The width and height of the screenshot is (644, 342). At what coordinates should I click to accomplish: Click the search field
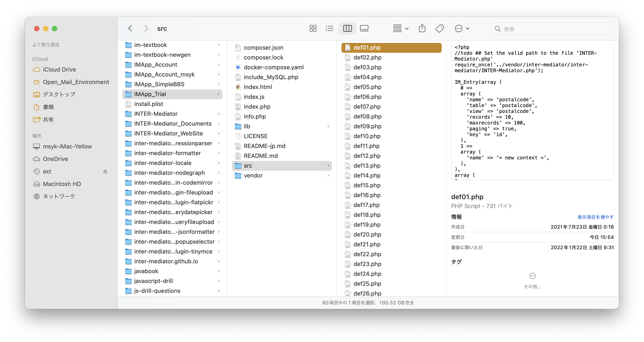(x=552, y=29)
